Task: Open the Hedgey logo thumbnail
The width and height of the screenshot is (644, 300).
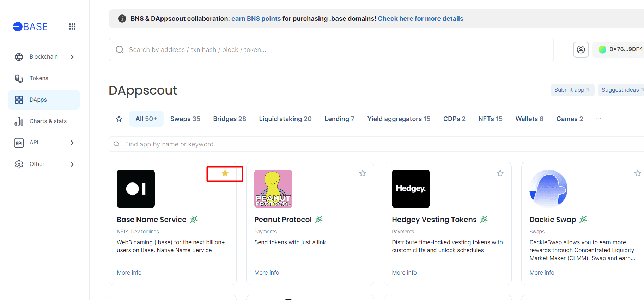Action: click(x=411, y=189)
